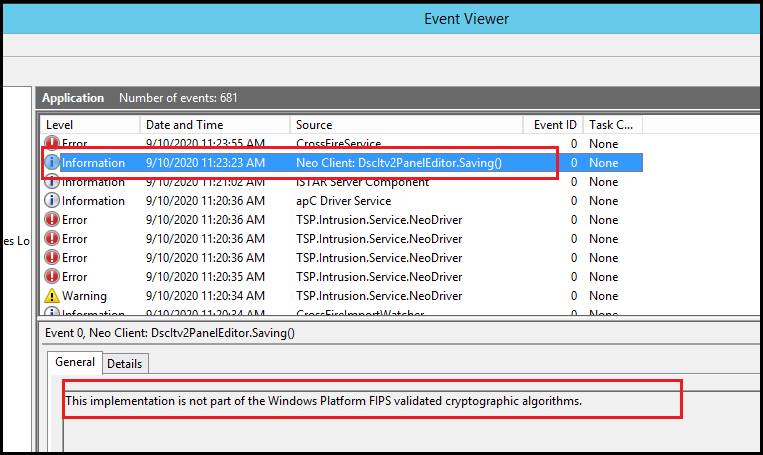Click the yellow warning icon at 11:20:34 AM

(53, 296)
